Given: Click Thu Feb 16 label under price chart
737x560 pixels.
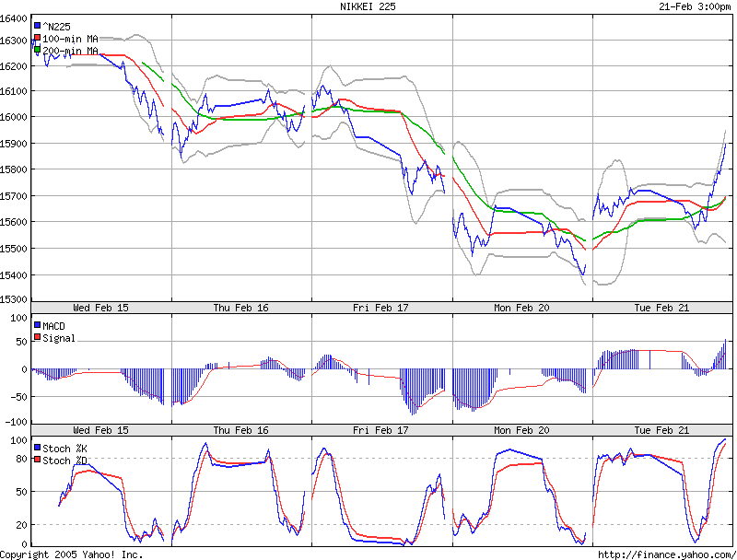Looking at the screenshot, I should (240, 308).
